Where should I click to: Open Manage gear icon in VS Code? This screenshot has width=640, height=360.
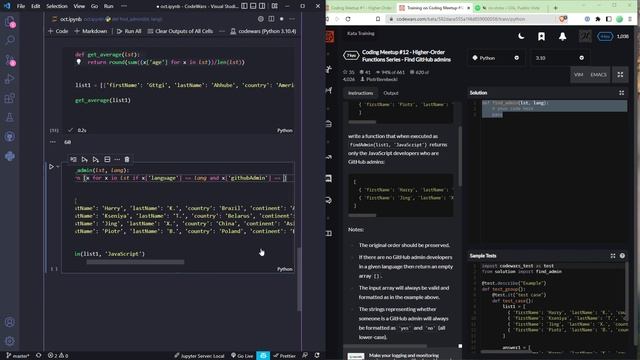pos(10,341)
